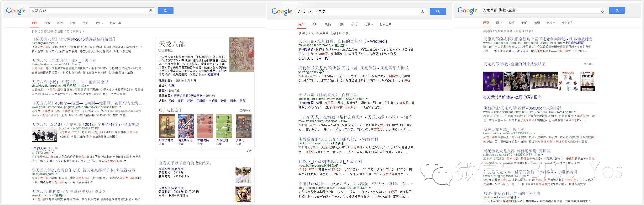Click the 图解 天龙八部 book image in the image row
This screenshot has height=205, width=644.
coord(587,82)
